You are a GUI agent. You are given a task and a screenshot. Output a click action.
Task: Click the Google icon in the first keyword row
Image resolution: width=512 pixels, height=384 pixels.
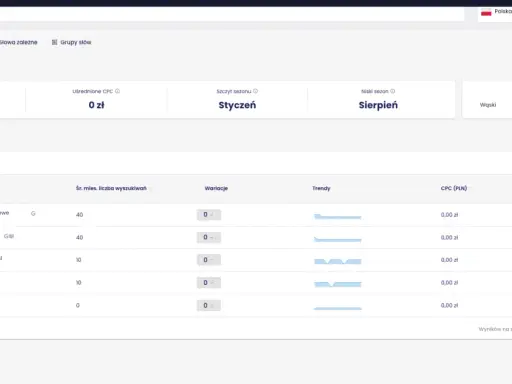pyautogui.click(x=33, y=213)
